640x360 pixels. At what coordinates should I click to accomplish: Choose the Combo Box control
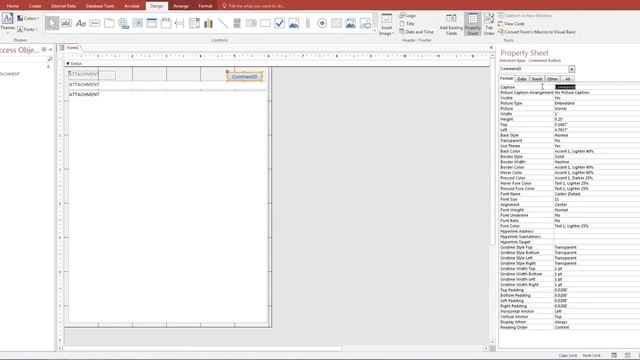(194, 23)
